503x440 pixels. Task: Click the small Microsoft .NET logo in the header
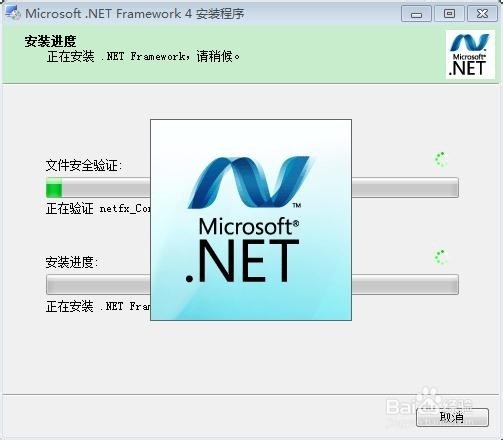click(470, 55)
